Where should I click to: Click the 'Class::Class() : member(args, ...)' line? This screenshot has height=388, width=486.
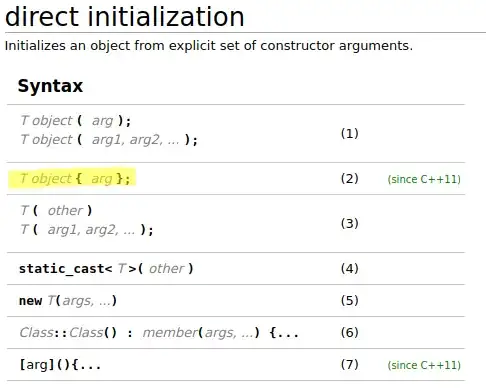159,333
